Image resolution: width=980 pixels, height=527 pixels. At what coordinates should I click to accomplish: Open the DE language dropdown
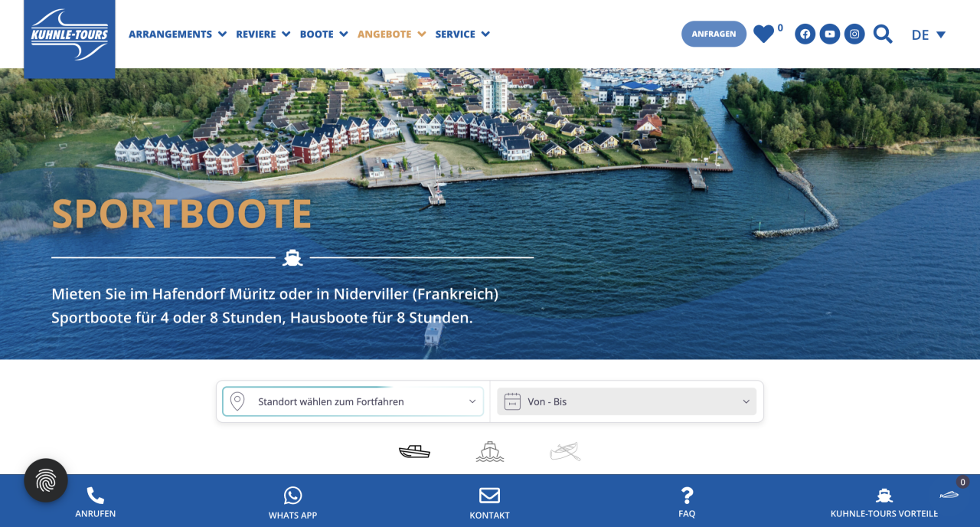[929, 34]
